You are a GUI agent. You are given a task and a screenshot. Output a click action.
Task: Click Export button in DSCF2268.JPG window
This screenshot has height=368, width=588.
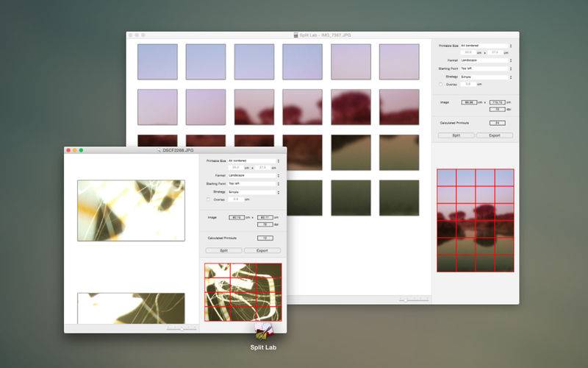click(x=262, y=250)
